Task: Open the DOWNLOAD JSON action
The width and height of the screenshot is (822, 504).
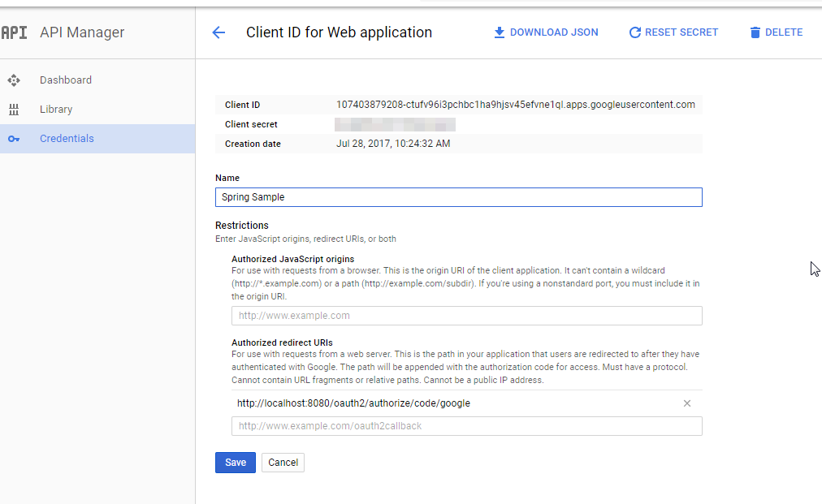Action: click(546, 32)
